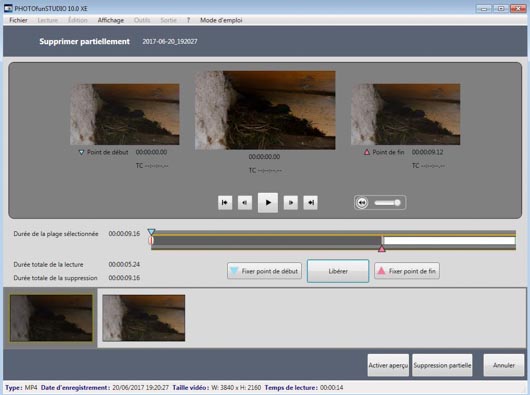Close the PHOTOfunSTUDIO window

[518, 8]
